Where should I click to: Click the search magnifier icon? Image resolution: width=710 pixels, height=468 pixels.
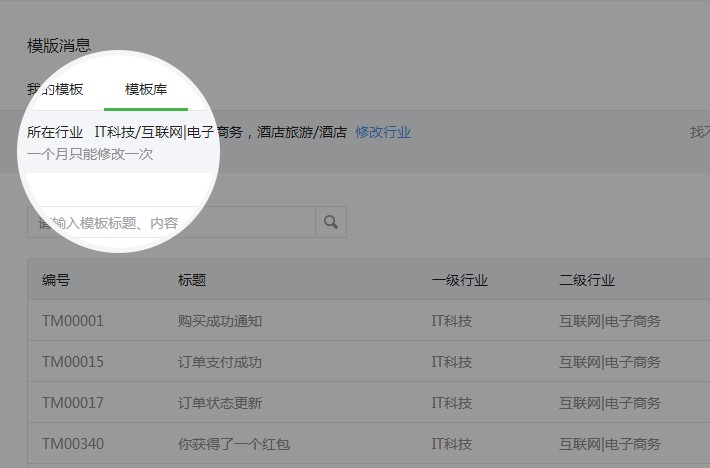pyautogui.click(x=331, y=222)
